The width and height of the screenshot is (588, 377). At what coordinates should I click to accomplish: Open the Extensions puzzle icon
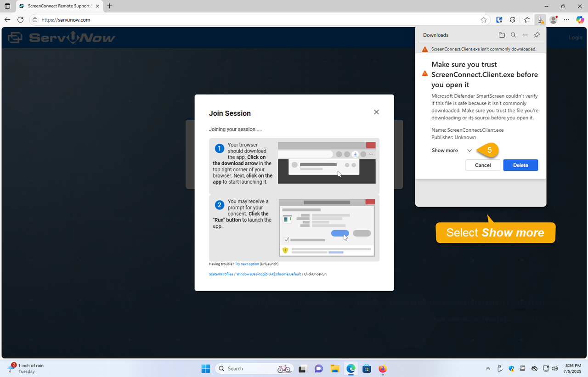click(x=513, y=20)
